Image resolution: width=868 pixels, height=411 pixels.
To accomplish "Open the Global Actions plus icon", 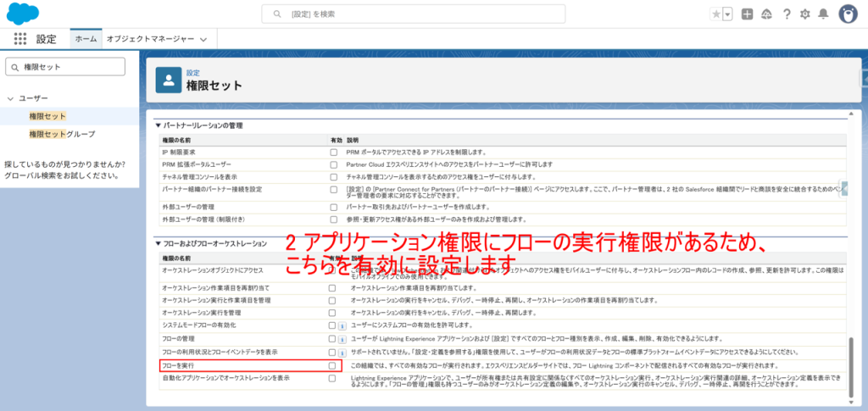I will click(747, 14).
